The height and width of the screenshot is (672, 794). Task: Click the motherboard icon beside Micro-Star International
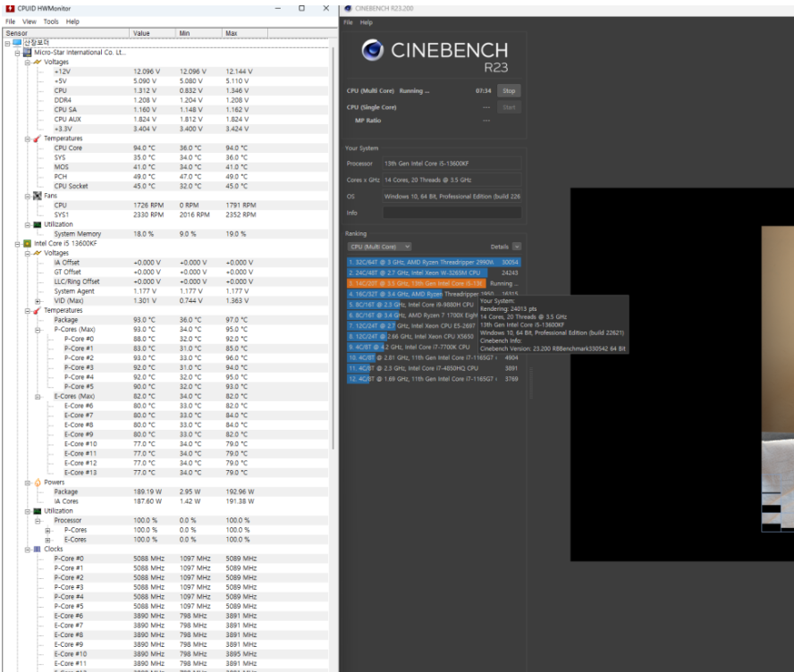pos(28,52)
